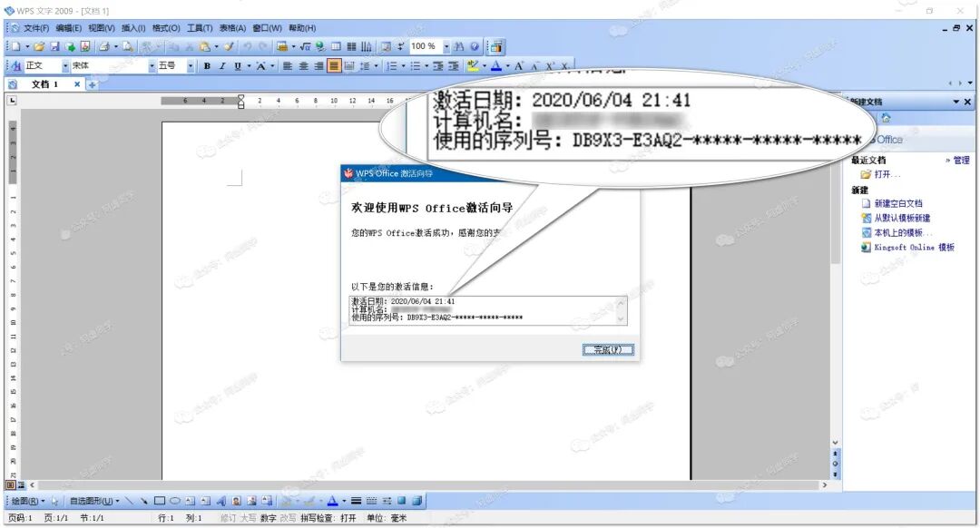Open the underline style dropdown arrow
This screenshot has width=980, height=528.
coord(249,65)
